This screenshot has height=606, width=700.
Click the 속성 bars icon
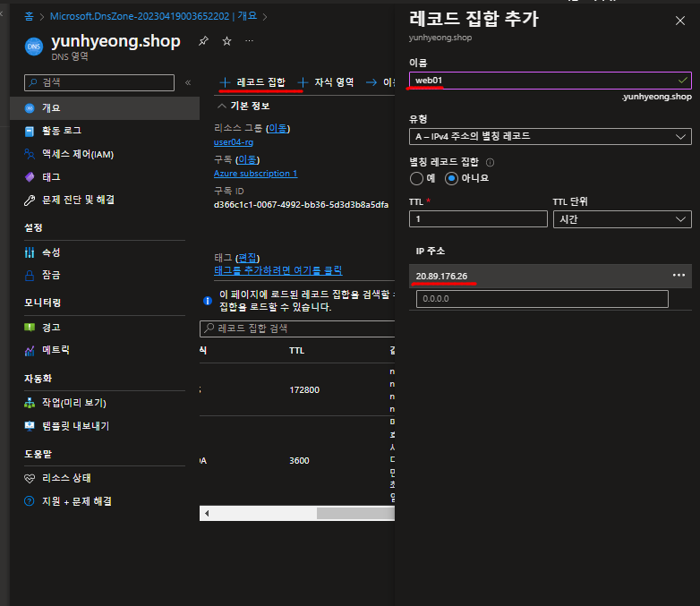(30, 252)
